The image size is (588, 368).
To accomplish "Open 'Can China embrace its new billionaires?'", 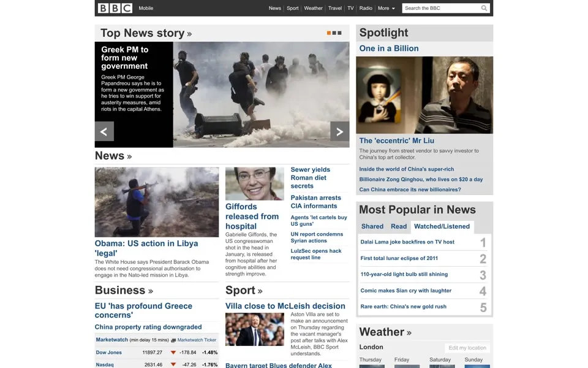I will pos(410,190).
